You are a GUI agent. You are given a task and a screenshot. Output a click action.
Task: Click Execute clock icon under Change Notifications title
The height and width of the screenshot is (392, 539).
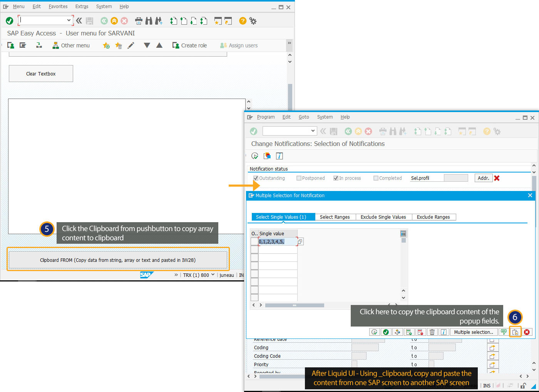click(255, 156)
